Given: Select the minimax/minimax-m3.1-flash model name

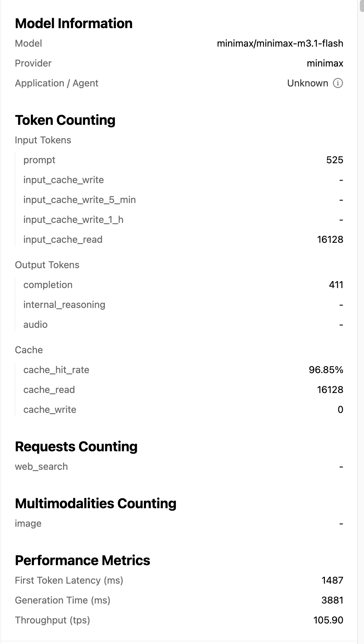Looking at the screenshot, I should (280, 44).
